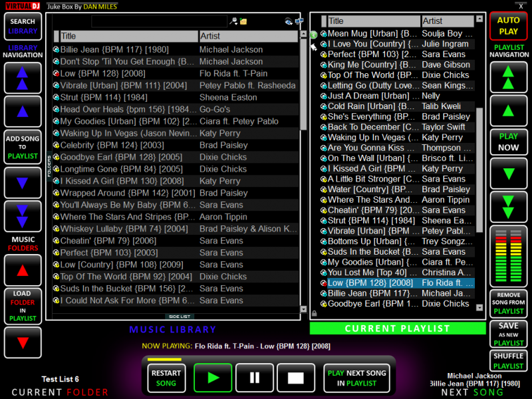Select Longtime Gone {BPM 84} [2005] in library
532x399 pixels.
pos(176,169)
